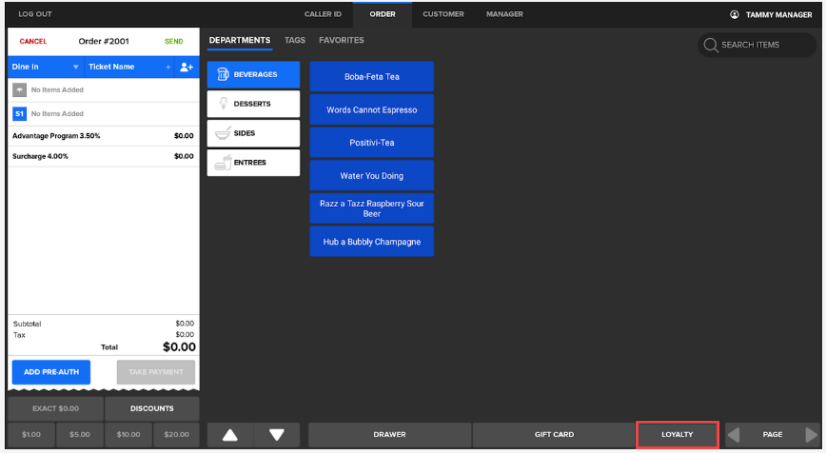Image resolution: width=826 pixels, height=453 pixels.
Task: Click the Take Payment button
Action: coord(156,372)
